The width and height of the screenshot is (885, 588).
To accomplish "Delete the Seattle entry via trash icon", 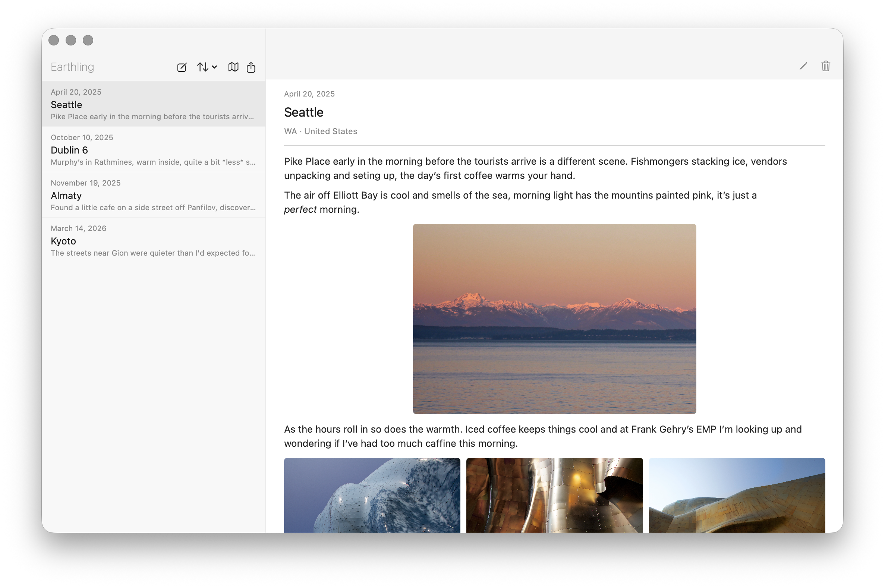I will [x=825, y=66].
